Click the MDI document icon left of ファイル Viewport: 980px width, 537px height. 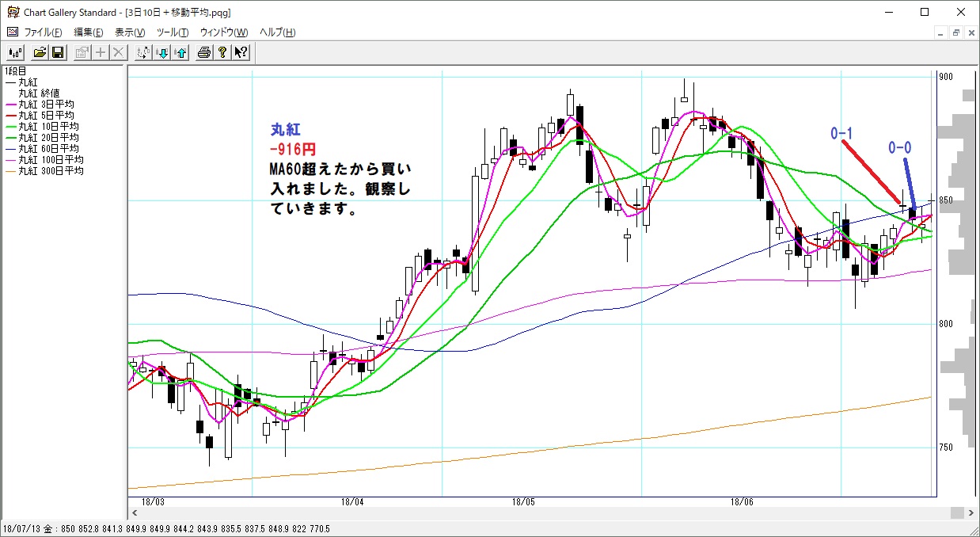[x=12, y=32]
